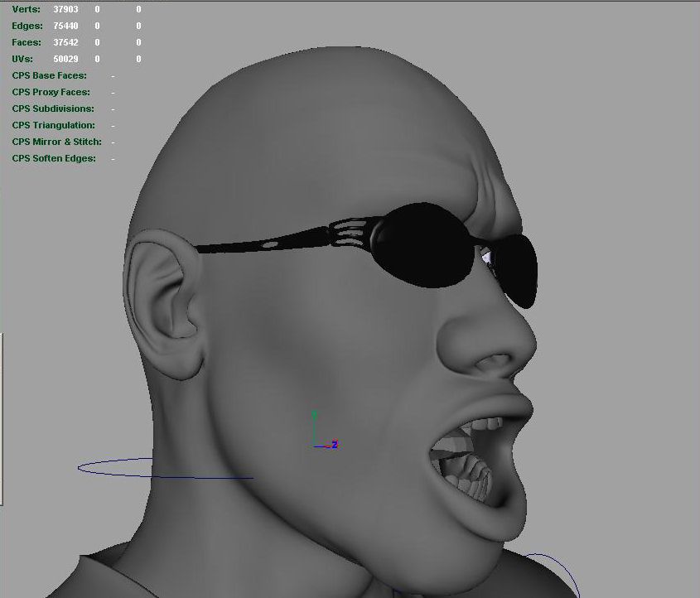
Task: Click the CPS Proxy Faces label
Action: [x=51, y=92]
